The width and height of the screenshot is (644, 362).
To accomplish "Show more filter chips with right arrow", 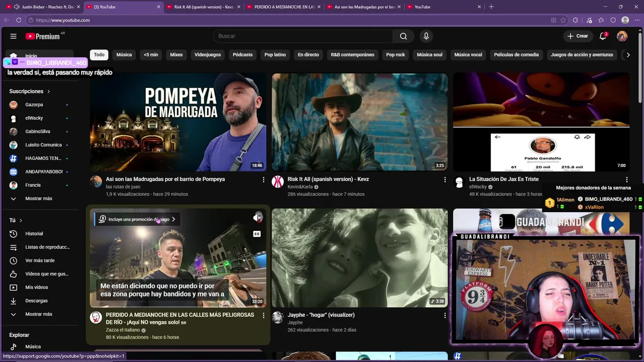I will 628,55.
